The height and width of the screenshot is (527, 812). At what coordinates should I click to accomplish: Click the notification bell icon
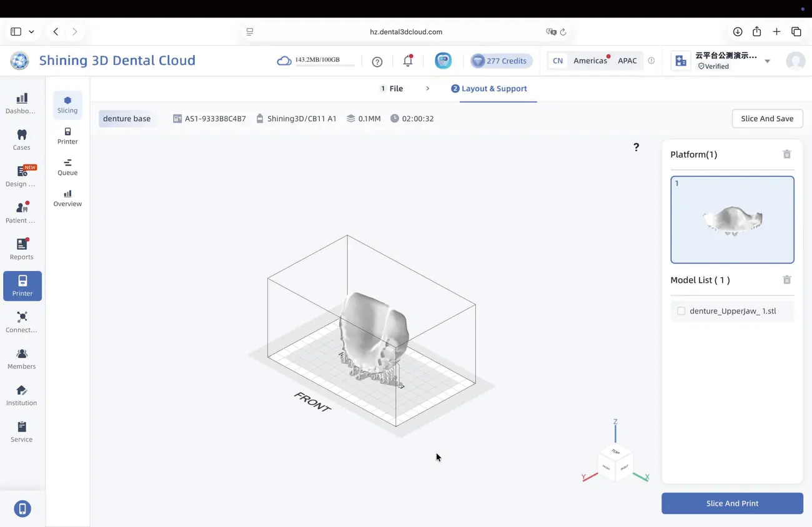[x=408, y=61]
